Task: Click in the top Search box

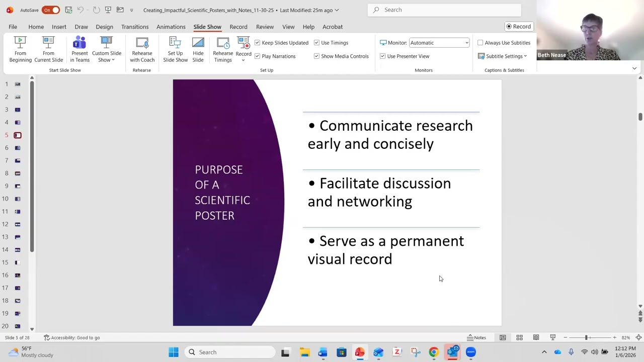Action: point(444,10)
